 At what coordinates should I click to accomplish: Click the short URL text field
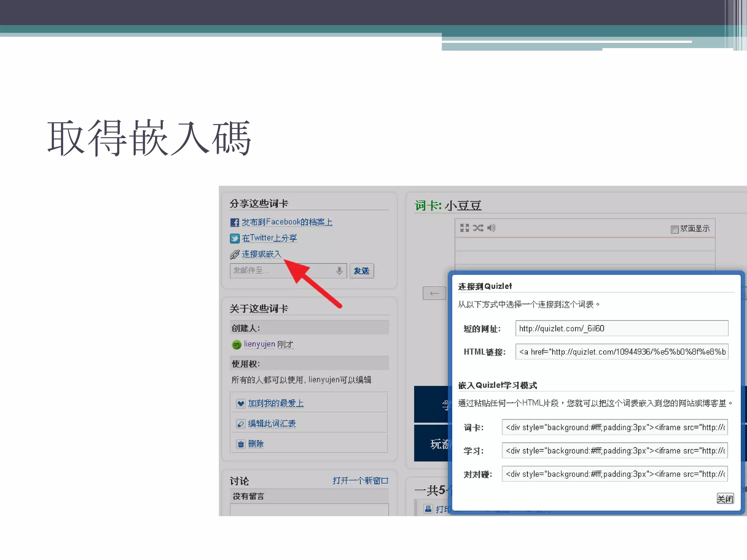[622, 328]
